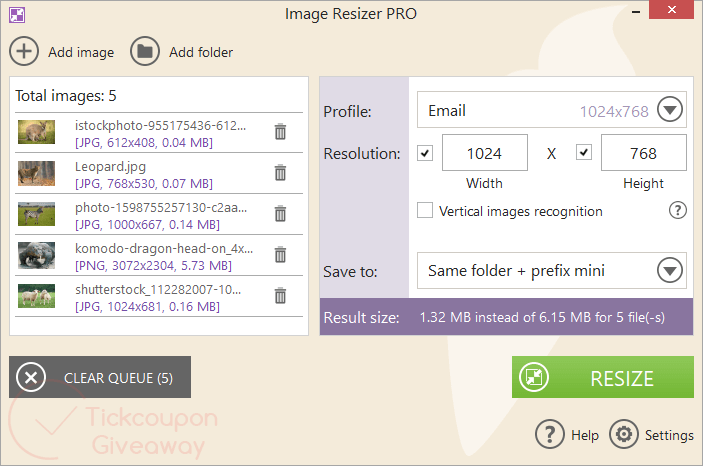
Task: Click the Settings link text
Action: click(x=669, y=435)
